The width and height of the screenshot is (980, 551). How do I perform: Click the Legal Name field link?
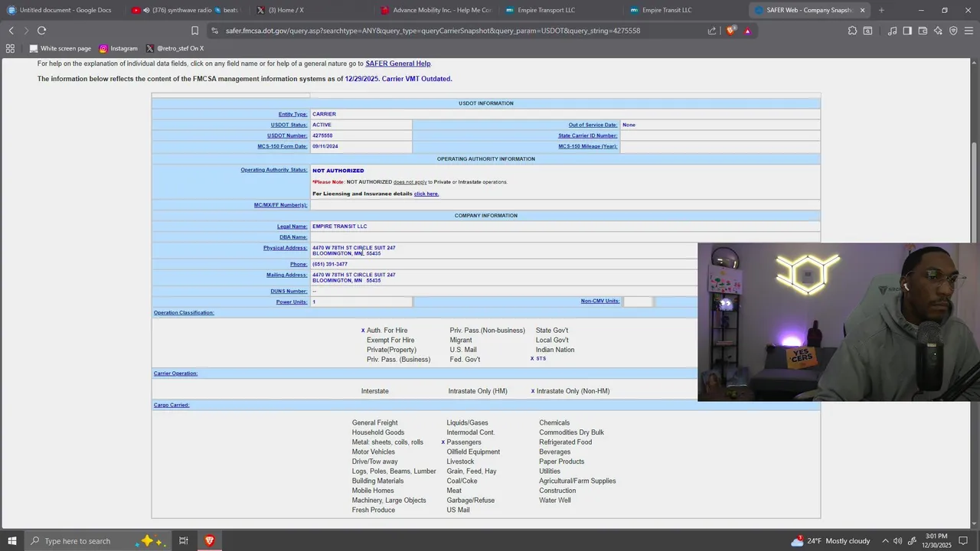tap(292, 227)
